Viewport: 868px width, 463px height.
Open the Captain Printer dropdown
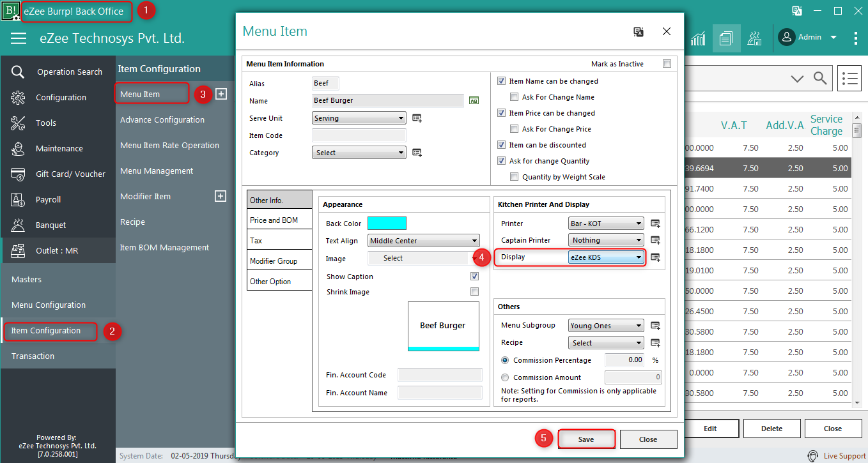pyautogui.click(x=606, y=240)
